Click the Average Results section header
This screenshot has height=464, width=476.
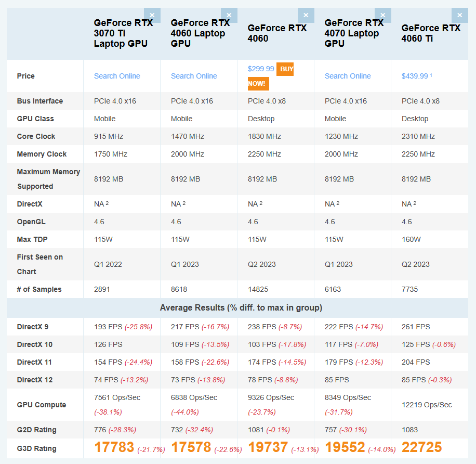click(x=241, y=308)
